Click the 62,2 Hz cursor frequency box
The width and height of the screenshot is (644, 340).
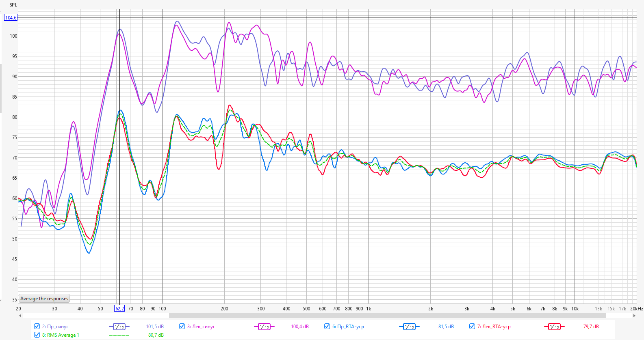[x=119, y=309]
